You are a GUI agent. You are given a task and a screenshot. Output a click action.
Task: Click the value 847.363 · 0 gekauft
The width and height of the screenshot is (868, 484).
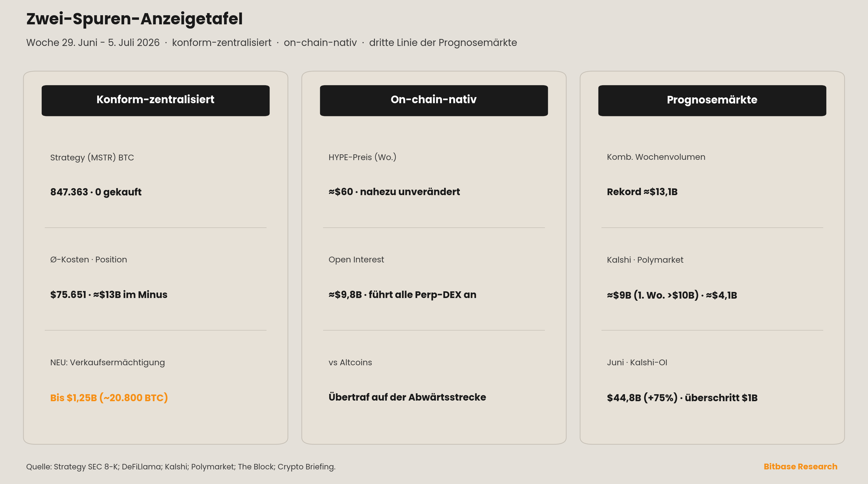[96, 192]
